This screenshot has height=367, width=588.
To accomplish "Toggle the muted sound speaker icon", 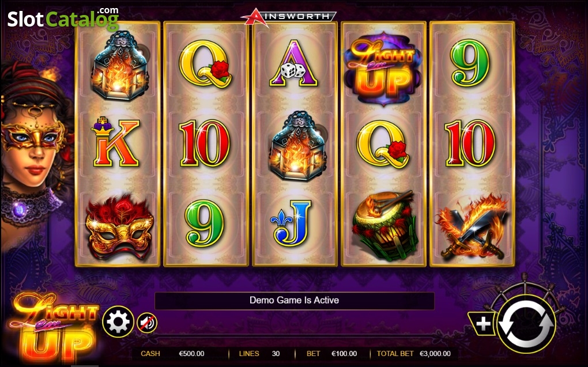I will pos(146,323).
